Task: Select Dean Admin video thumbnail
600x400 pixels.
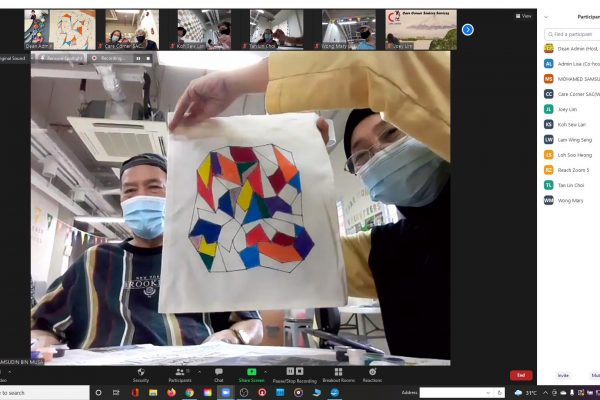Action: [x=60, y=29]
